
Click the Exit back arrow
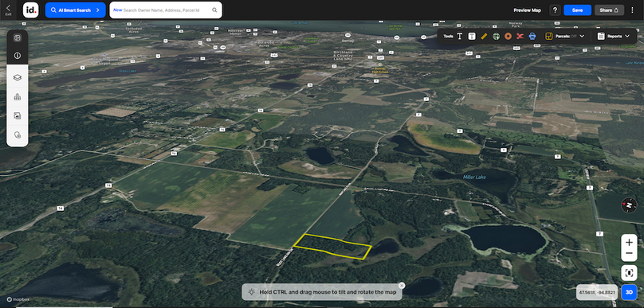[x=8, y=9]
